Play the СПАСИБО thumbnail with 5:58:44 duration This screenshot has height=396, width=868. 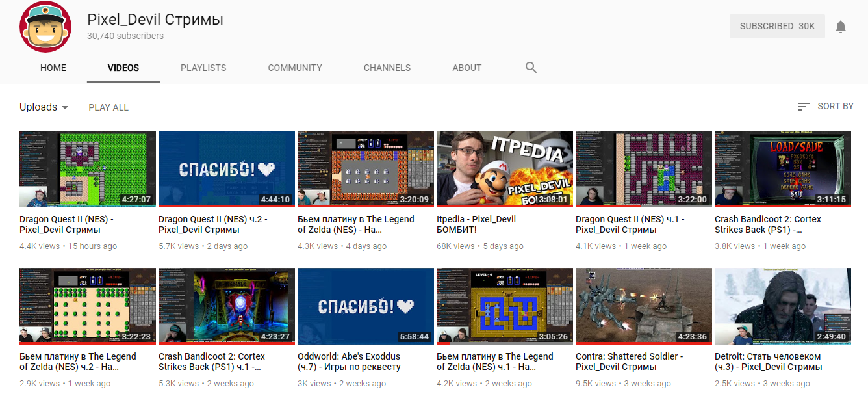click(x=366, y=306)
